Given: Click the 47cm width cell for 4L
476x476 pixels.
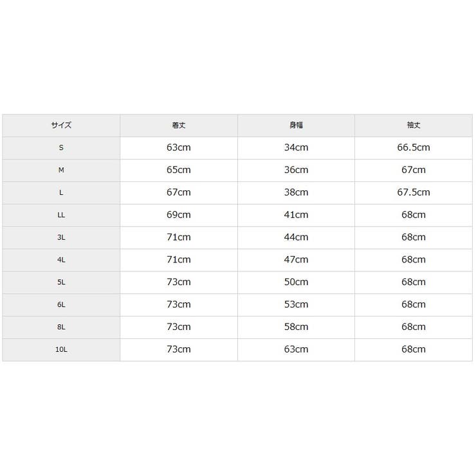Looking at the screenshot, I should pos(296,260).
